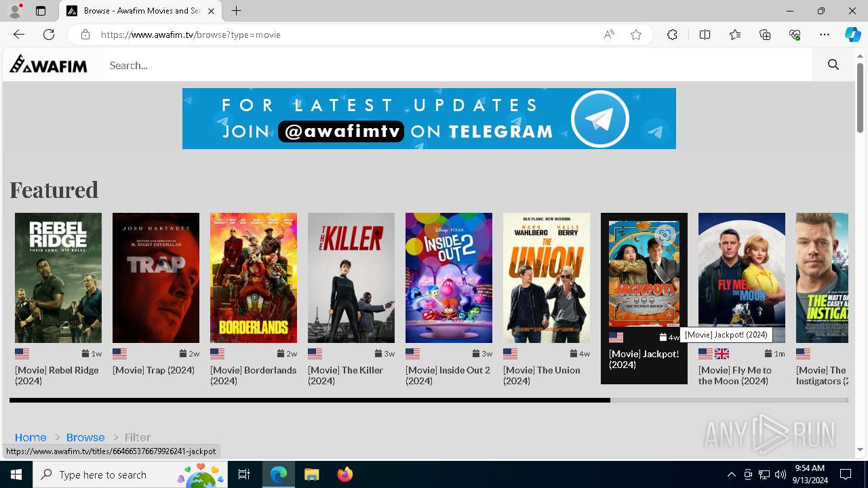Select the Browse - Awafim Movies tab

[x=140, y=11]
